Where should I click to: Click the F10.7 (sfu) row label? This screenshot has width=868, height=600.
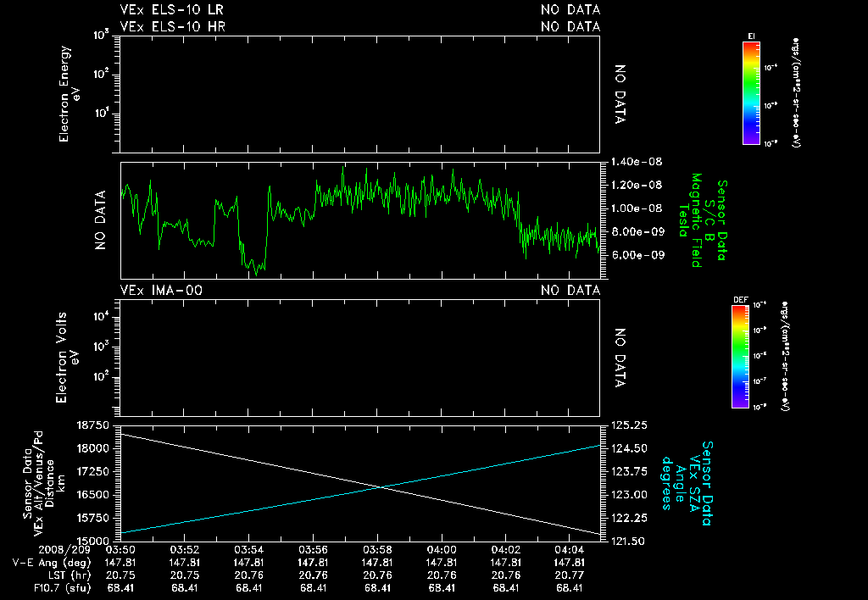click(x=62, y=588)
